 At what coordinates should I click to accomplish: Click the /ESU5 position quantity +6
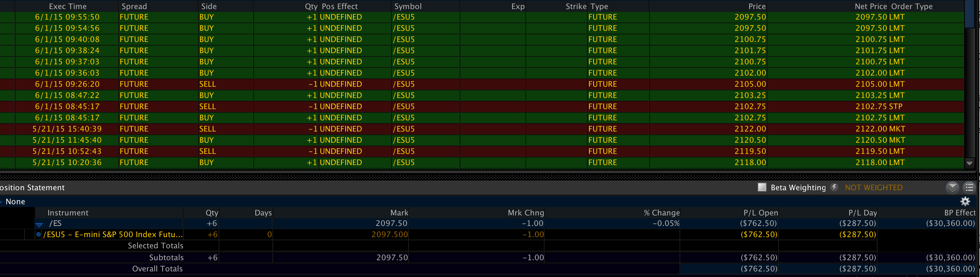(x=212, y=234)
